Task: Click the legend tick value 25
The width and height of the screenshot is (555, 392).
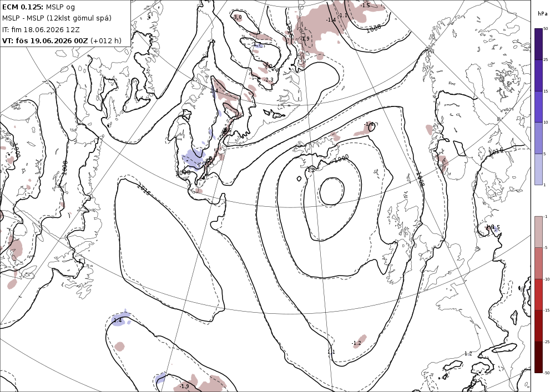Action: click(546, 59)
